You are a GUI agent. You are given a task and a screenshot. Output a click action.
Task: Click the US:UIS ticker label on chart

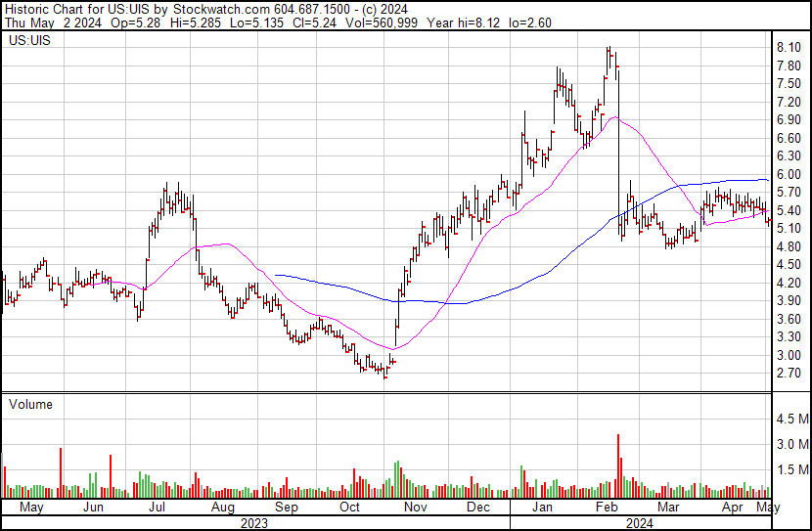pos(27,42)
